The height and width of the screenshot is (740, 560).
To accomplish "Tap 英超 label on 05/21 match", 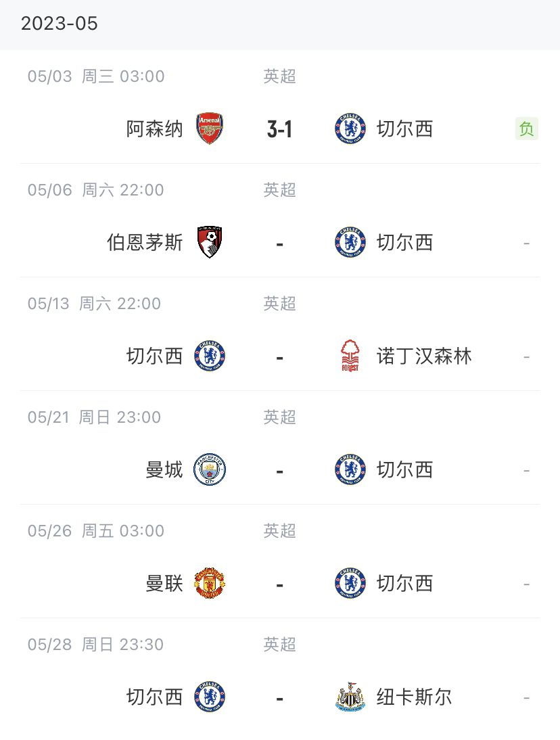I will pyautogui.click(x=280, y=417).
